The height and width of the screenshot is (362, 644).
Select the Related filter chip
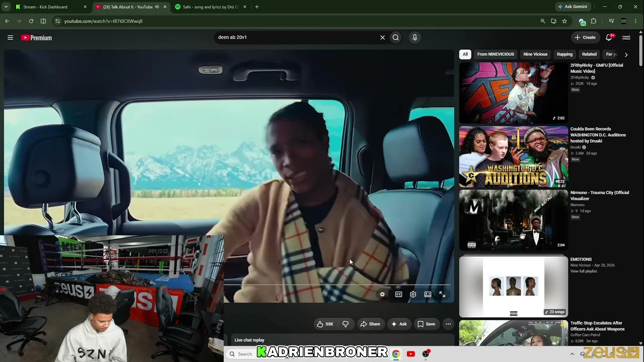click(x=589, y=54)
